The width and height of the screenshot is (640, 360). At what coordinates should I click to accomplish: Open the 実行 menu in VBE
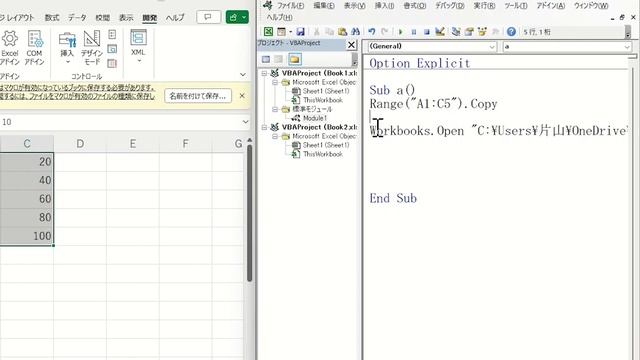[484, 6]
